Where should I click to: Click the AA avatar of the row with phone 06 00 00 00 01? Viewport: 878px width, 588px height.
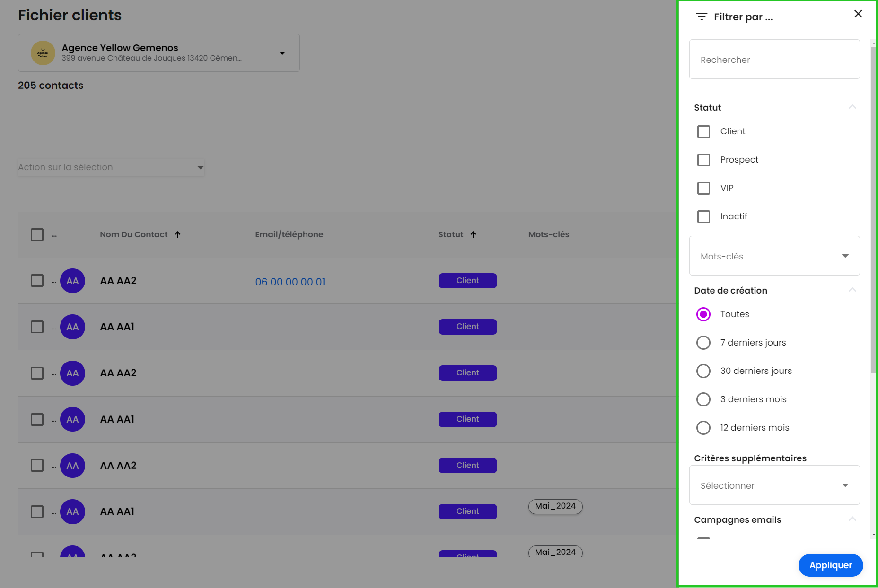(x=72, y=281)
